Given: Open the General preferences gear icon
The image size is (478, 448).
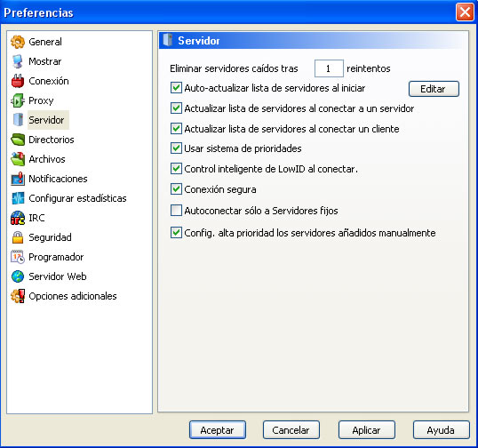Looking at the screenshot, I should pyautogui.click(x=18, y=42).
